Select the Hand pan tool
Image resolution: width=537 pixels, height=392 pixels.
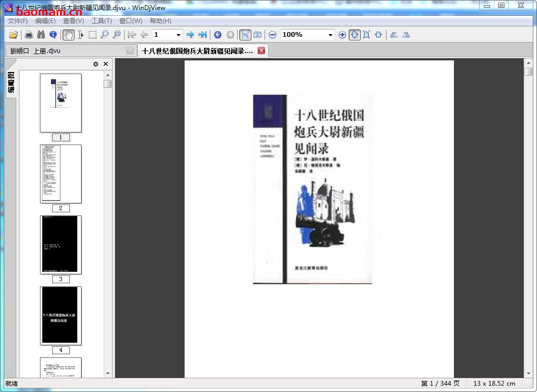[68, 35]
